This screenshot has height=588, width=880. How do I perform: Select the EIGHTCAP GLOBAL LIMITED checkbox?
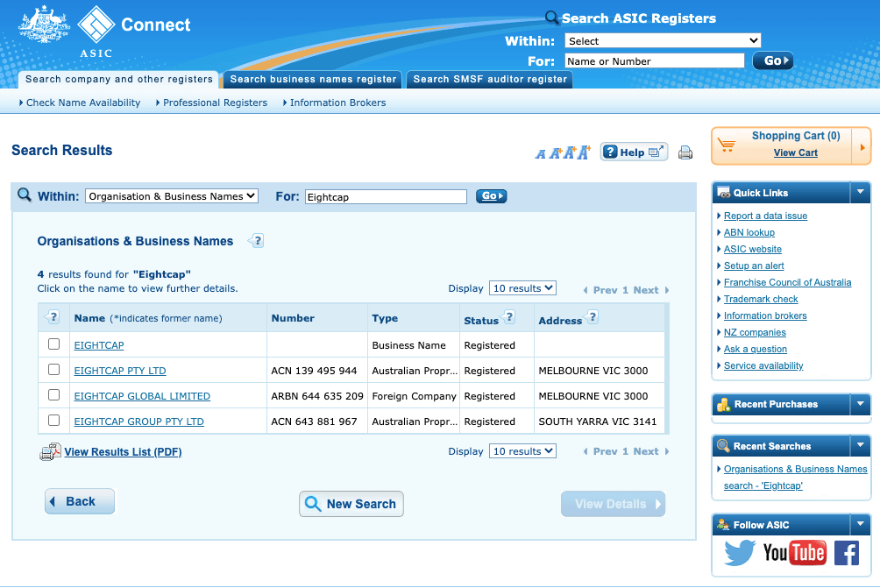(x=54, y=395)
